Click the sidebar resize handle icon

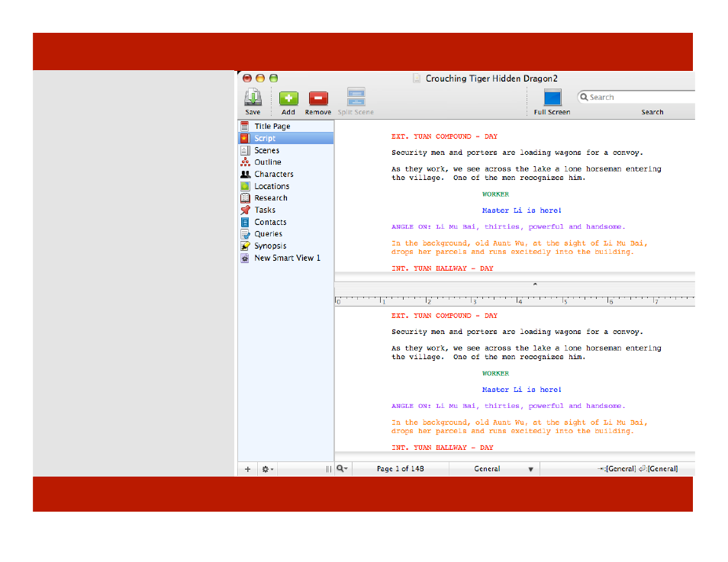tap(329, 469)
